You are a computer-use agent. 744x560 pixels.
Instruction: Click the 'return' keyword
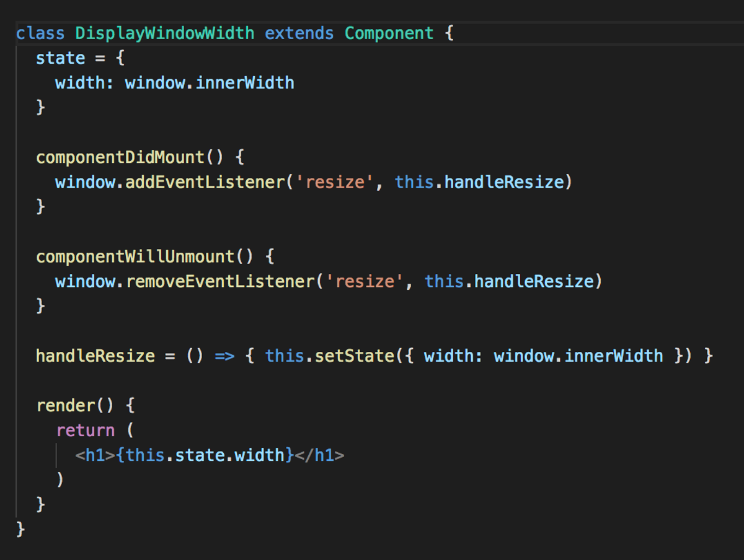[86, 431]
